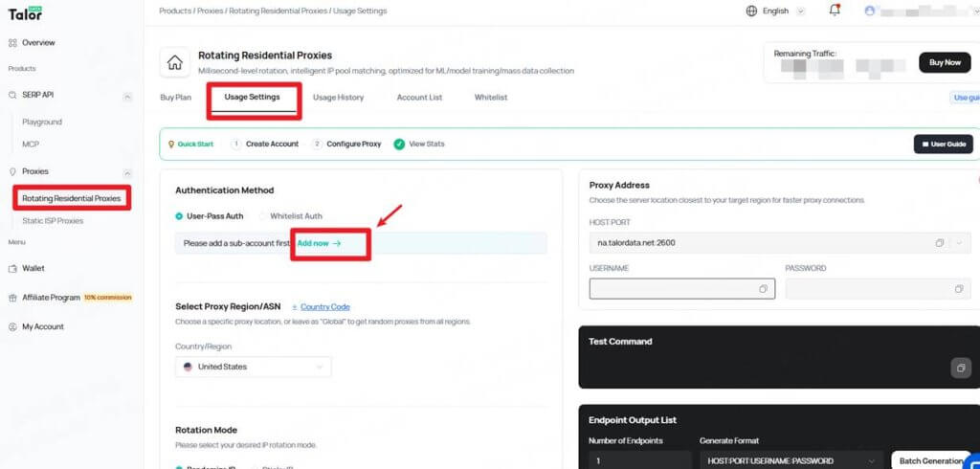
Task: Open MCP under SERP API
Action: (x=30, y=145)
